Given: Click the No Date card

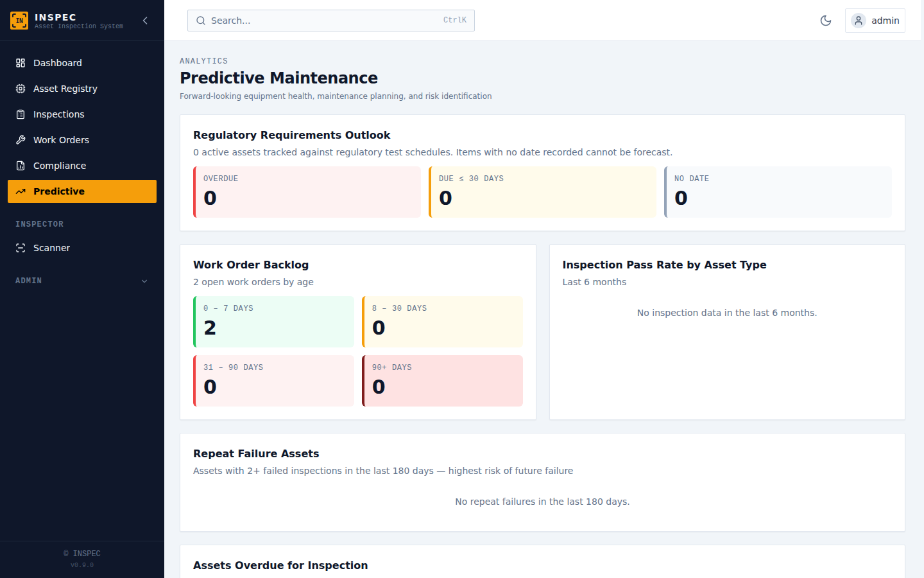Looking at the screenshot, I should 778,192.
